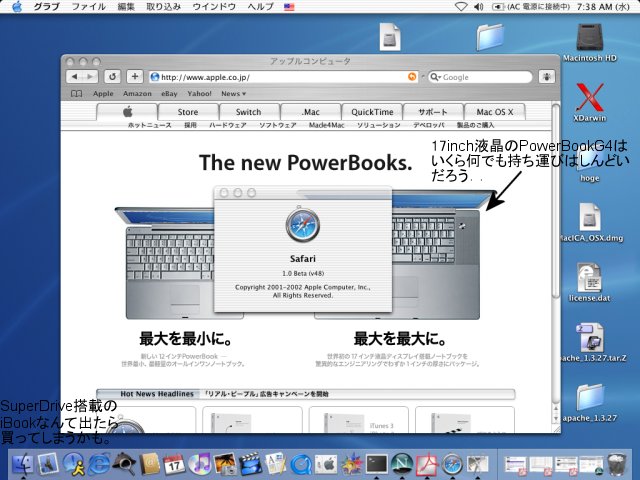Viewport: 640px width, 480px height.
Task: Switch to Netscape in the Dock
Action: [x=402, y=464]
